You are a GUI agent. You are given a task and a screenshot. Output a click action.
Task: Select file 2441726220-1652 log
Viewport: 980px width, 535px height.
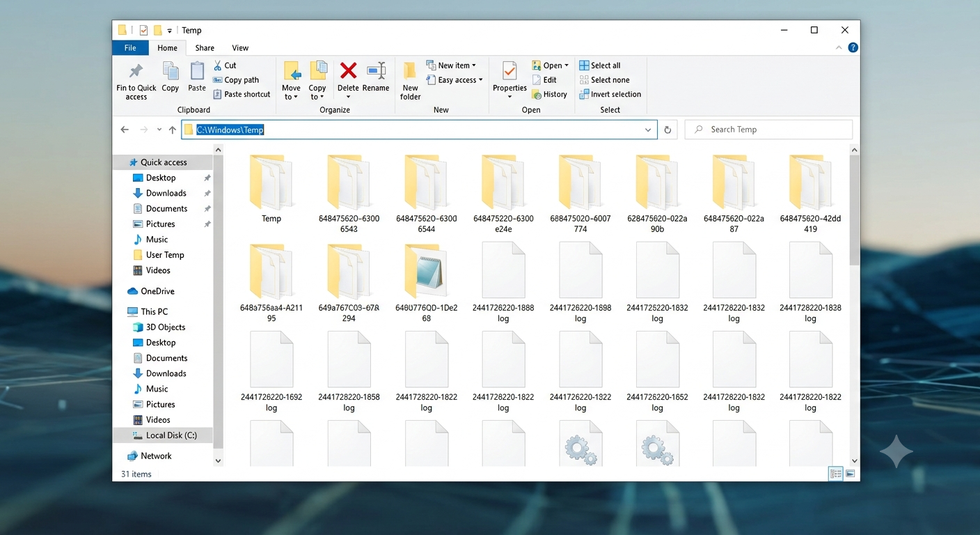(657, 371)
